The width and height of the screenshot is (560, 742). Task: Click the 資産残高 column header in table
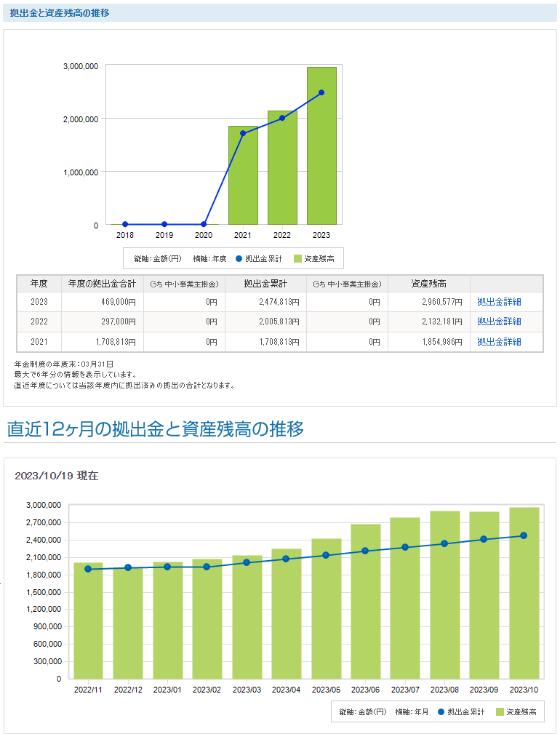pos(428,284)
